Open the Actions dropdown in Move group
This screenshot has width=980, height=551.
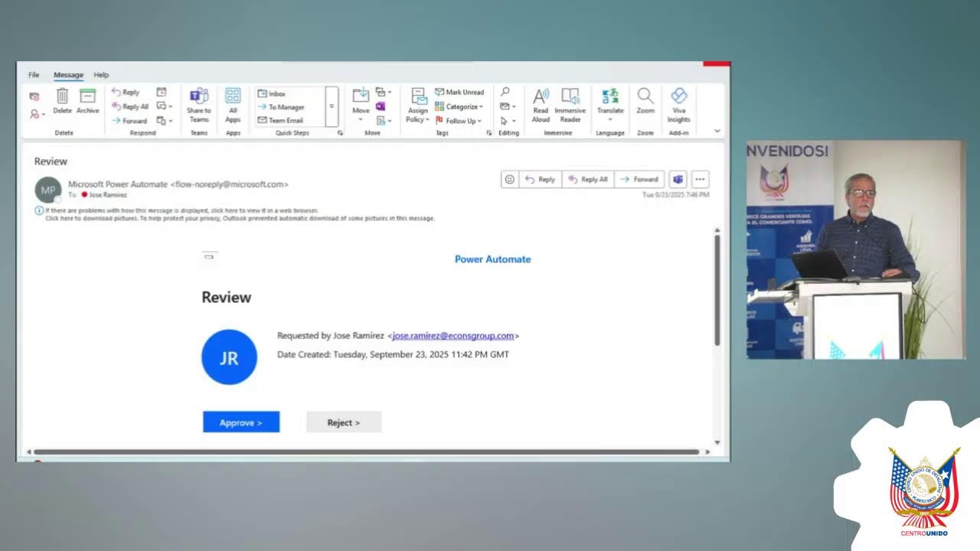pos(384,120)
